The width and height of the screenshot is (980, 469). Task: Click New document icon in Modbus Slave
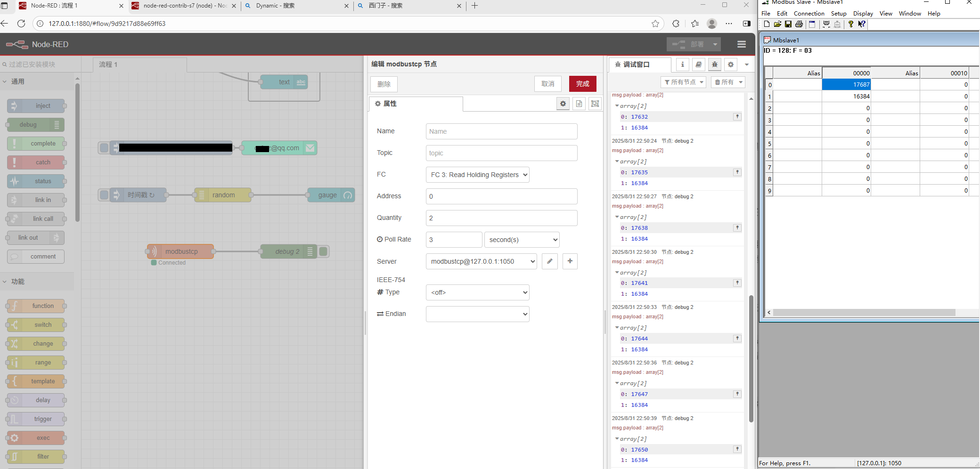pyautogui.click(x=767, y=24)
